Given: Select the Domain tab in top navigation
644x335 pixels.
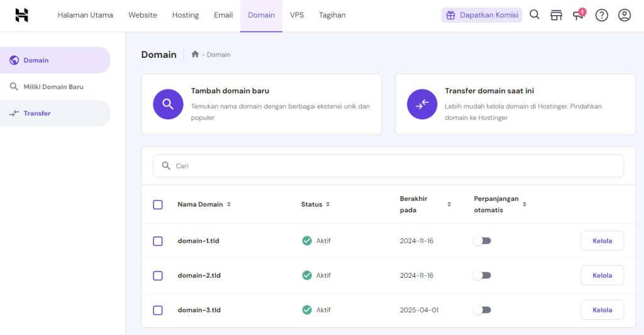Looking at the screenshot, I should [261, 15].
